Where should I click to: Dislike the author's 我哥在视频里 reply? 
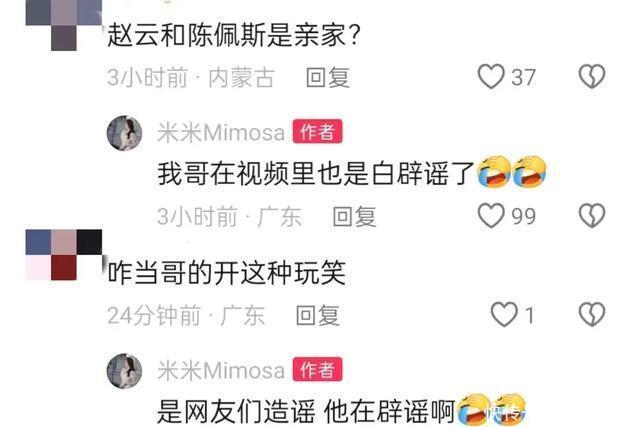[x=591, y=215]
